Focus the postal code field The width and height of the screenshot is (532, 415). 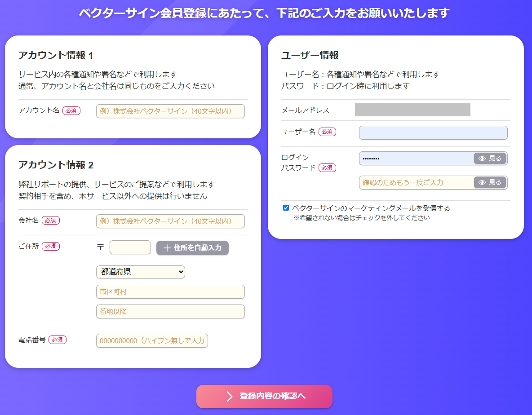click(130, 247)
